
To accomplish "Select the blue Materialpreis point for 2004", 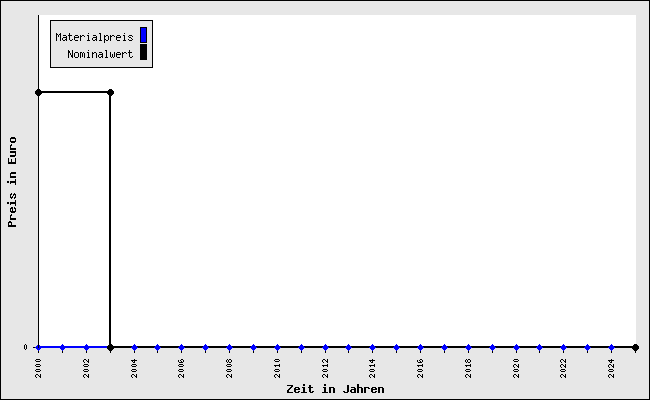I will 134,347.
